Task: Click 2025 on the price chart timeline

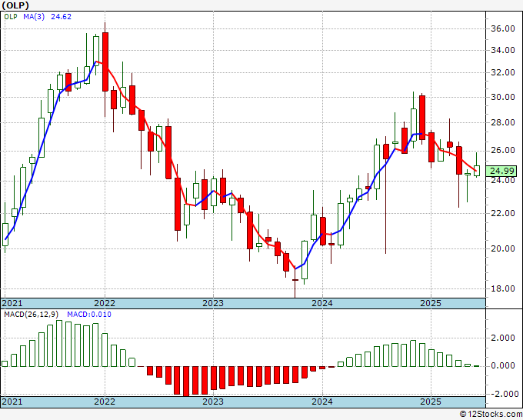Action: tap(431, 303)
